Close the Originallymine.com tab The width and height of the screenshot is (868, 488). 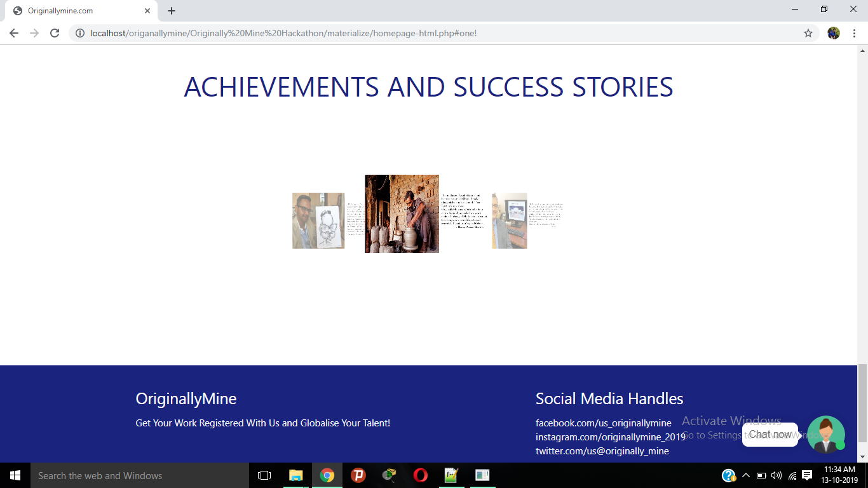(147, 11)
